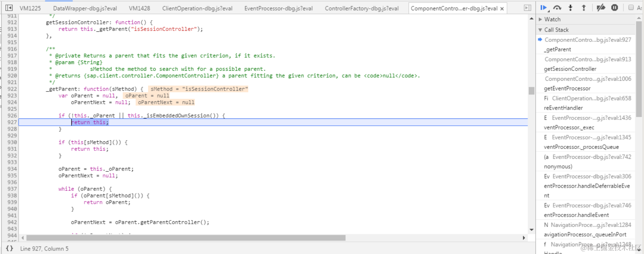
Task: Open the DataWrapper-dbg.js?eval tab
Action: click(x=85, y=8)
